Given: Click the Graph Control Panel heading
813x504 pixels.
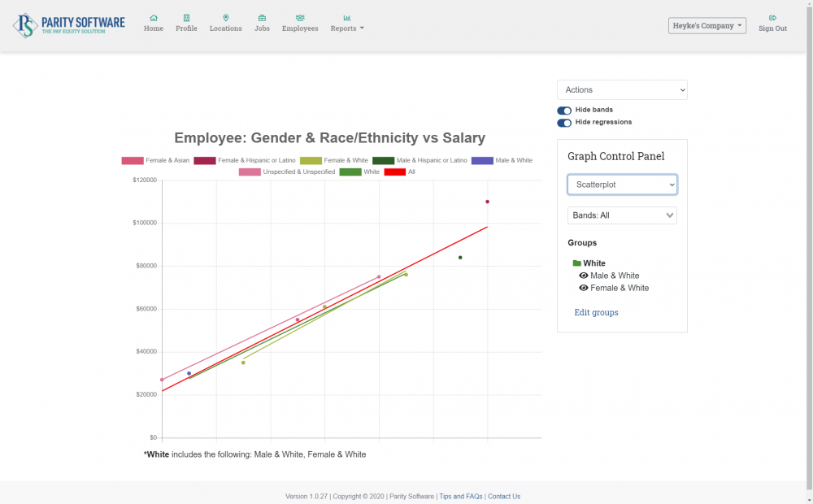Looking at the screenshot, I should click(x=616, y=156).
